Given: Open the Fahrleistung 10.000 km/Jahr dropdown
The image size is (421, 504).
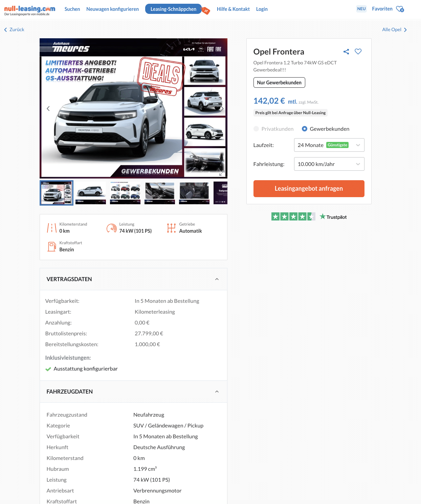Looking at the screenshot, I should 329,164.
